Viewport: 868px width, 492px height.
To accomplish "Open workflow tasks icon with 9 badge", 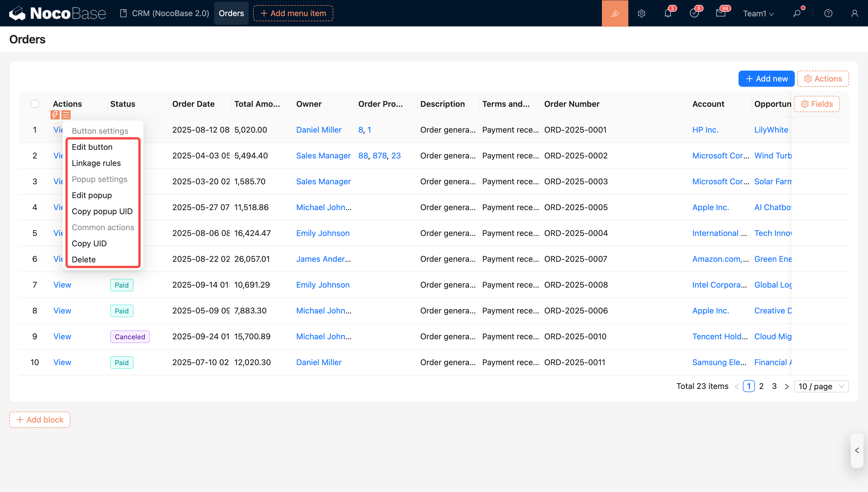I will 694,13.
